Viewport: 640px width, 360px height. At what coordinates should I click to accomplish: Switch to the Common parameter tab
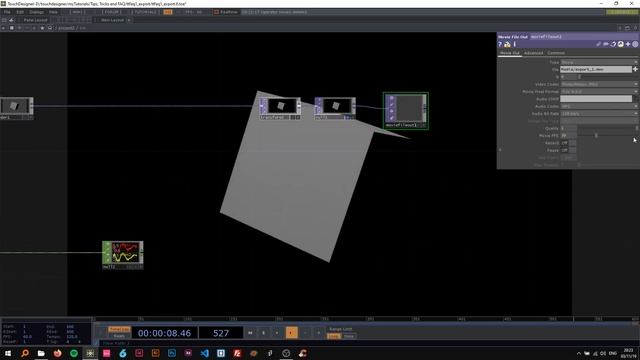pos(556,53)
